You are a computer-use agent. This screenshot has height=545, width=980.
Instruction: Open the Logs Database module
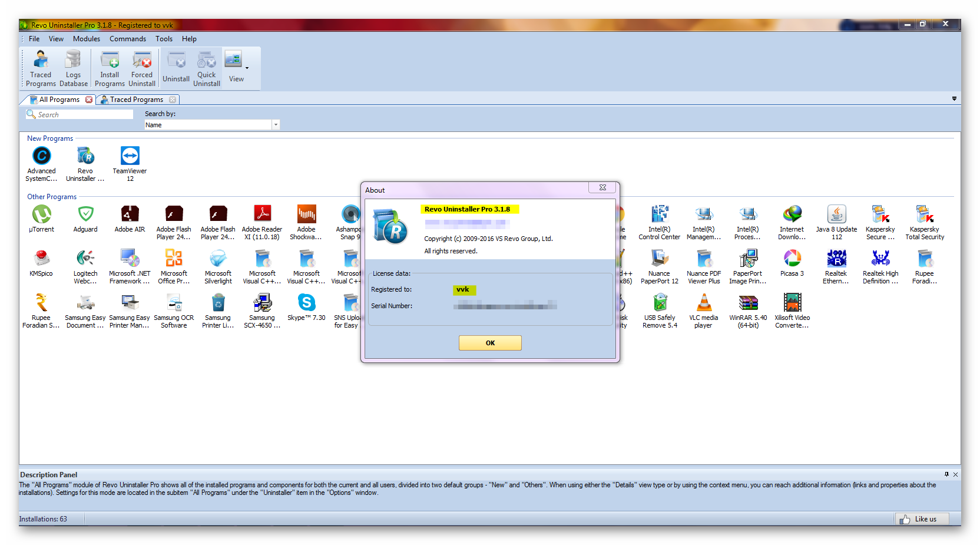point(73,69)
